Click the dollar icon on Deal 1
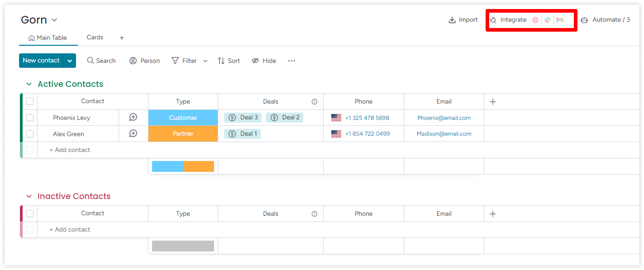This screenshot has width=644, height=270. click(232, 134)
